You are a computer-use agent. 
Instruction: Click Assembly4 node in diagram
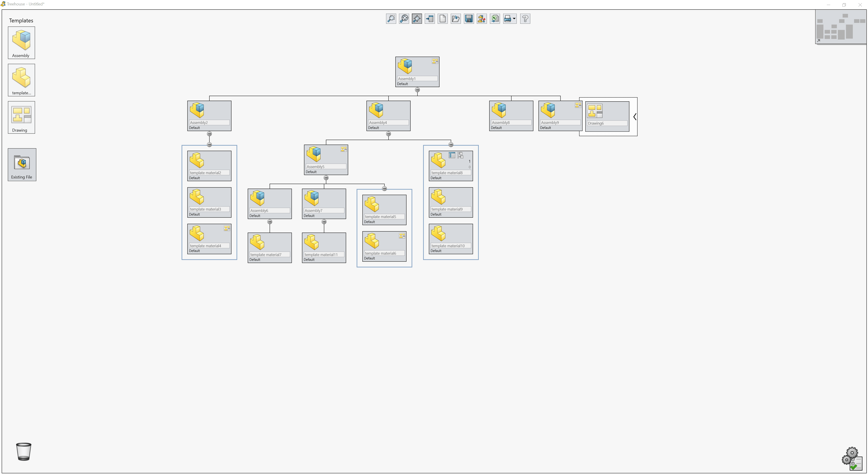(388, 115)
